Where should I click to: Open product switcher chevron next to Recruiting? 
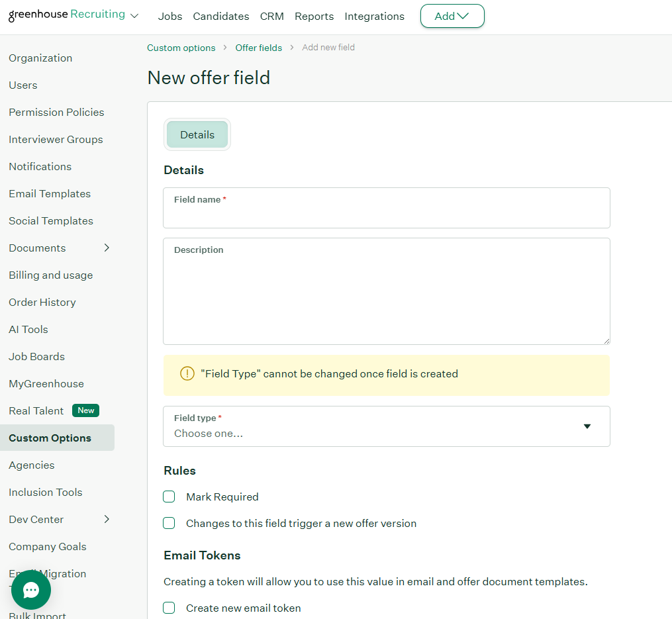[x=134, y=16]
